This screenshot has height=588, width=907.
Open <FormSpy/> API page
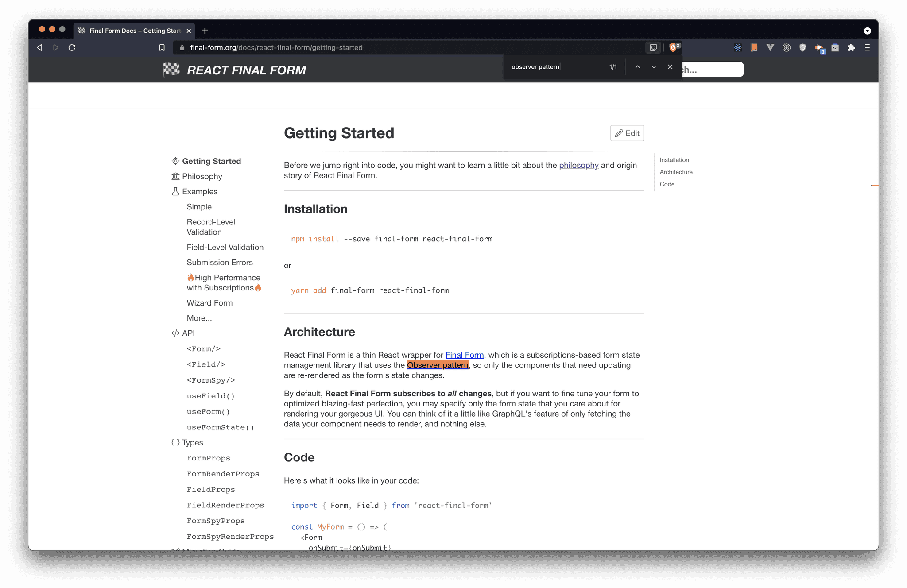click(x=211, y=380)
